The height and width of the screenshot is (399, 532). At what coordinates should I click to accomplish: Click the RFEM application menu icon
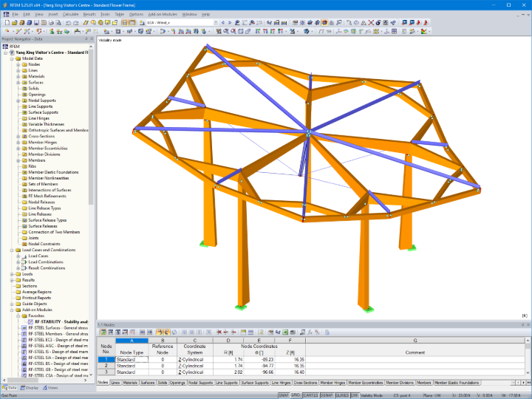(6, 14)
